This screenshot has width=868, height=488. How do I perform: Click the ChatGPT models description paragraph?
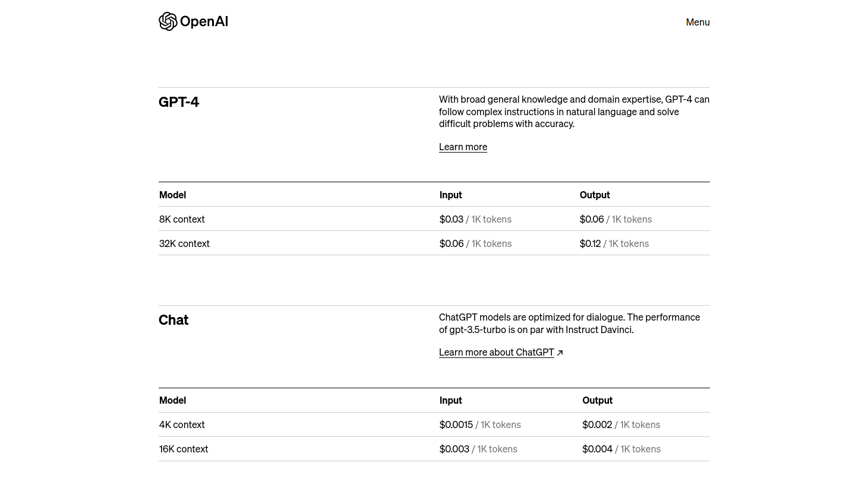(569, 323)
